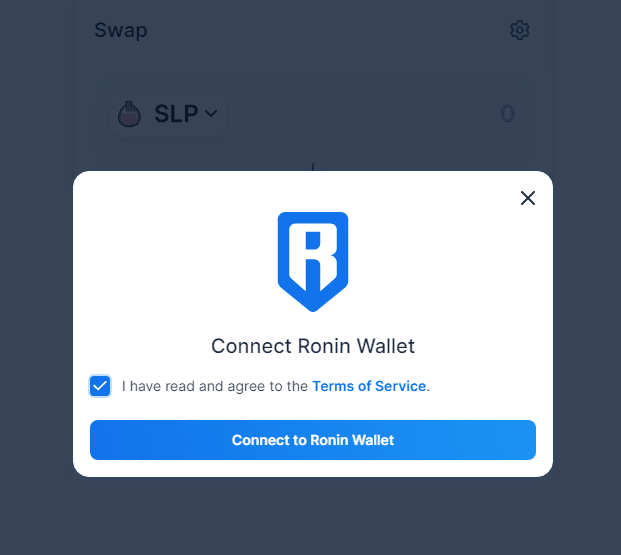Click the SLP potion token icon
Image resolution: width=621 pixels, height=555 pixels.
(x=130, y=114)
